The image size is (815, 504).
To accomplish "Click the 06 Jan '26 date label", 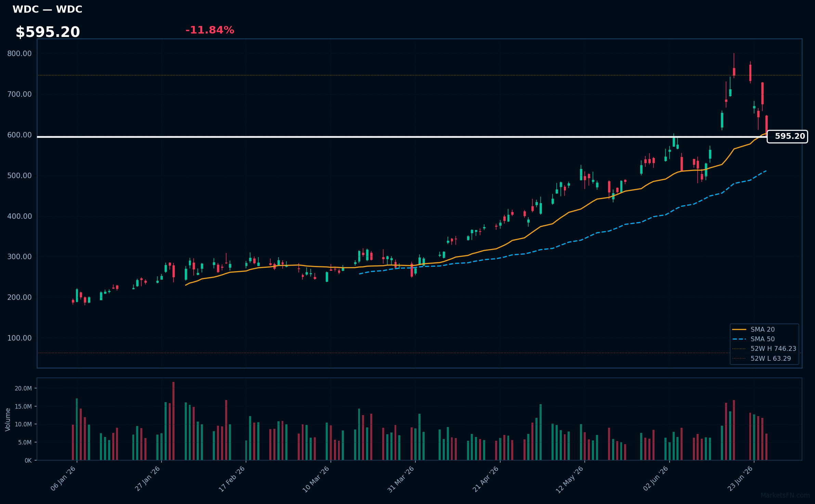I will tap(63, 479).
